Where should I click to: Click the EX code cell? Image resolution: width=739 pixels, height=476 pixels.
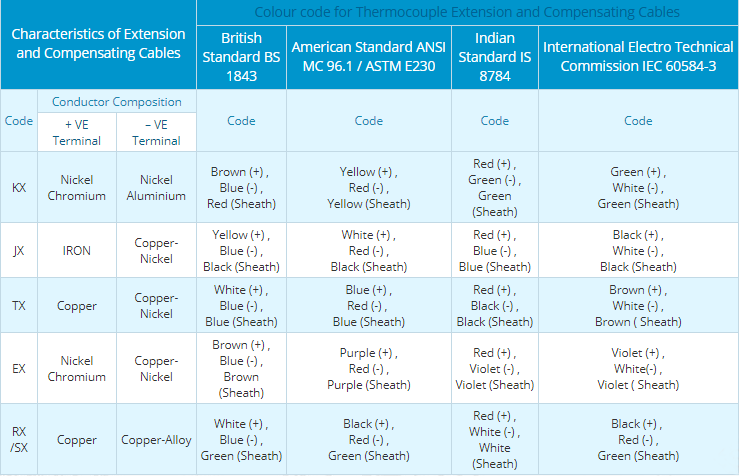[19, 369]
